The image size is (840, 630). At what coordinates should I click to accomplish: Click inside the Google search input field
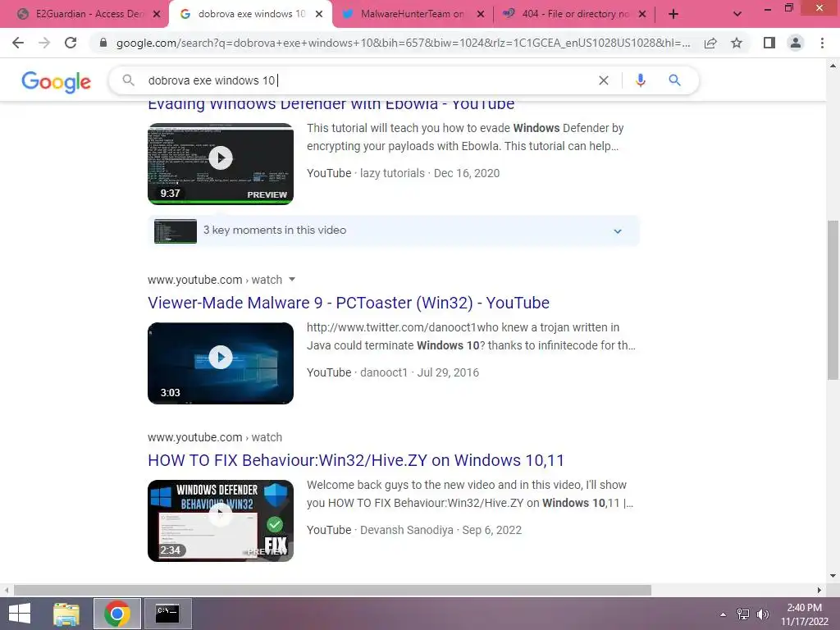point(370,80)
